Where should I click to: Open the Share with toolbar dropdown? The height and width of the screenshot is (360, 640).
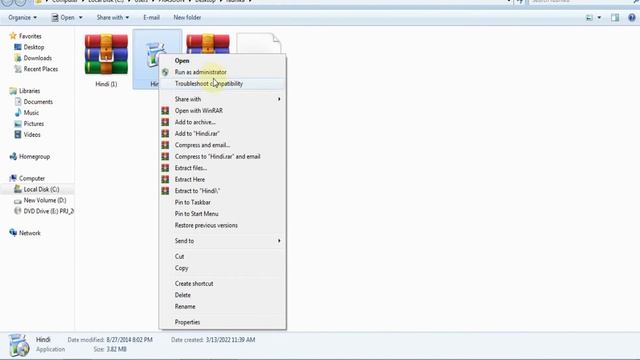(x=113, y=18)
